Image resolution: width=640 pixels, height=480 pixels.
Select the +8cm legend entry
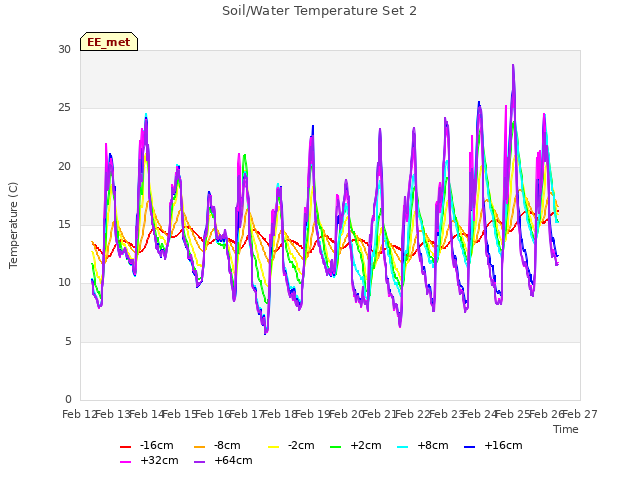pos(422,445)
